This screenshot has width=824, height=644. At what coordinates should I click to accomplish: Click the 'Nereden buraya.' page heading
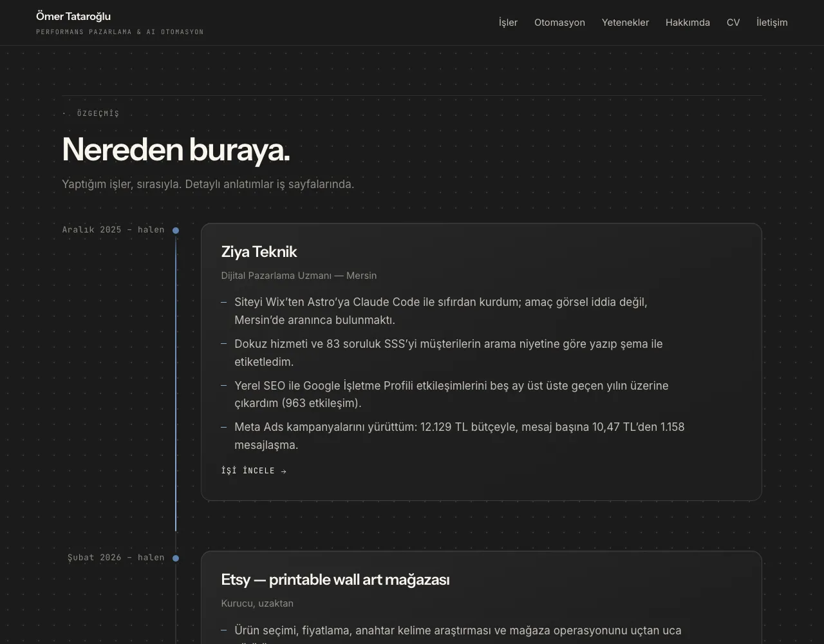pyautogui.click(x=176, y=149)
